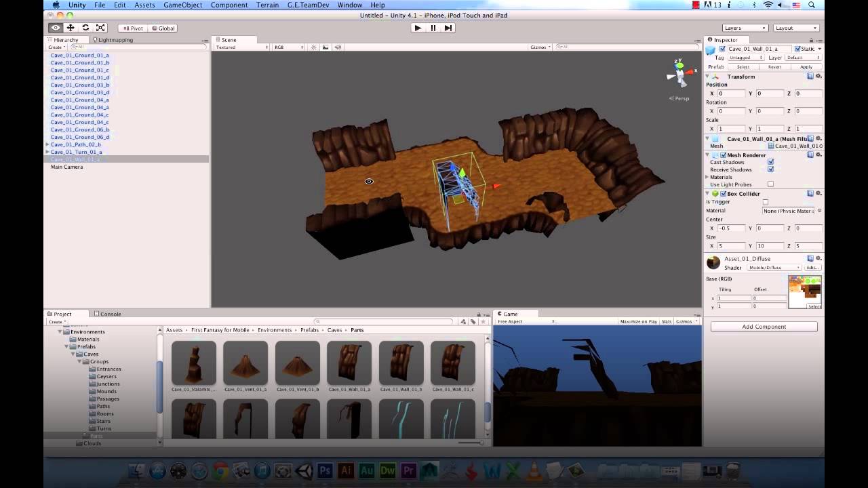
Task: Click the Add Component button
Action: 764,327
